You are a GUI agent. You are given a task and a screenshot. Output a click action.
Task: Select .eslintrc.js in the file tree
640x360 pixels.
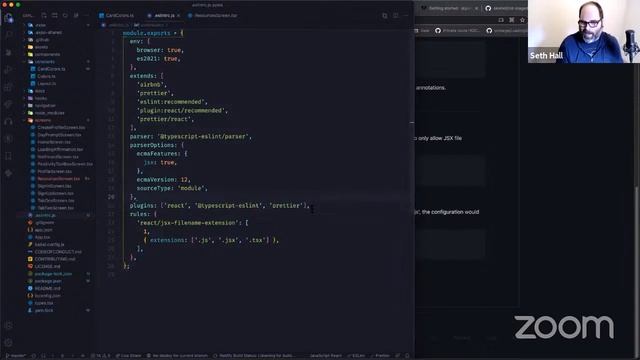click(x=45, y=215)
